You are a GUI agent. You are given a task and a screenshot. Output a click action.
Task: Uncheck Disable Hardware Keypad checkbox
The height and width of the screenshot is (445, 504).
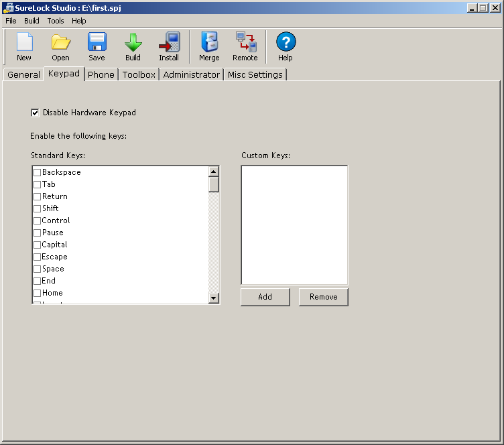35,113
